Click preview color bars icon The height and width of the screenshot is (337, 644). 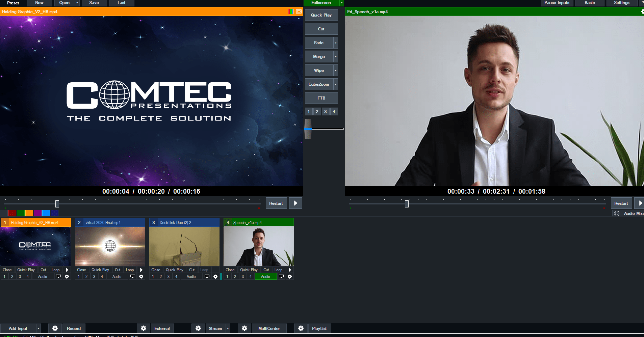point(291,11)
